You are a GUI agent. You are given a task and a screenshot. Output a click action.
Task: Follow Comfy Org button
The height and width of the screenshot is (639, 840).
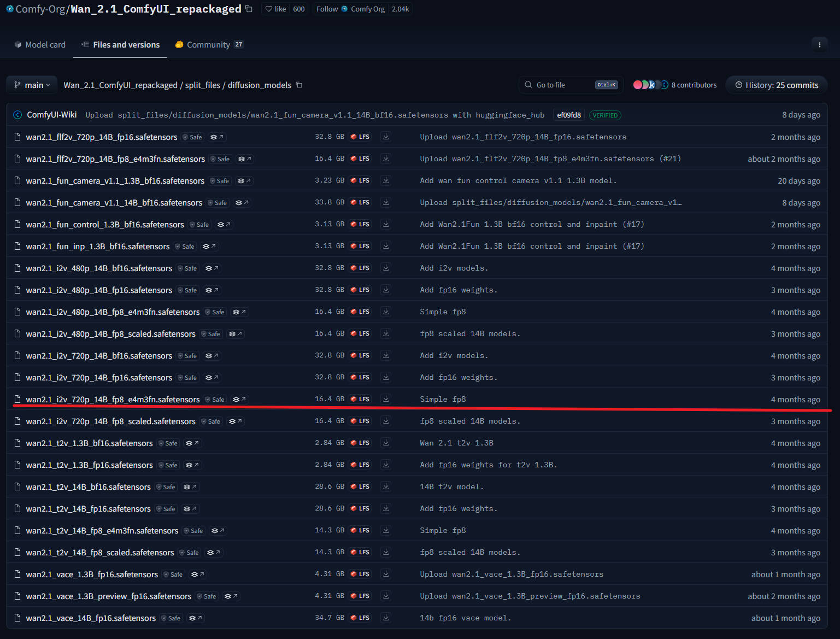pyautogui.click(x=350, y=9)
